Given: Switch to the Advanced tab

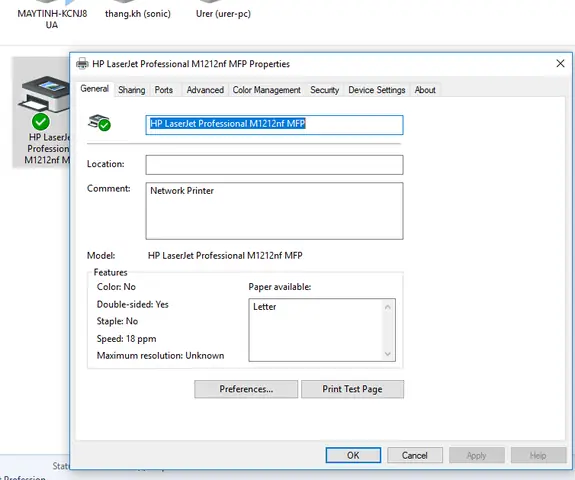Looking at the screenshot, I should (x=205, y=90).
